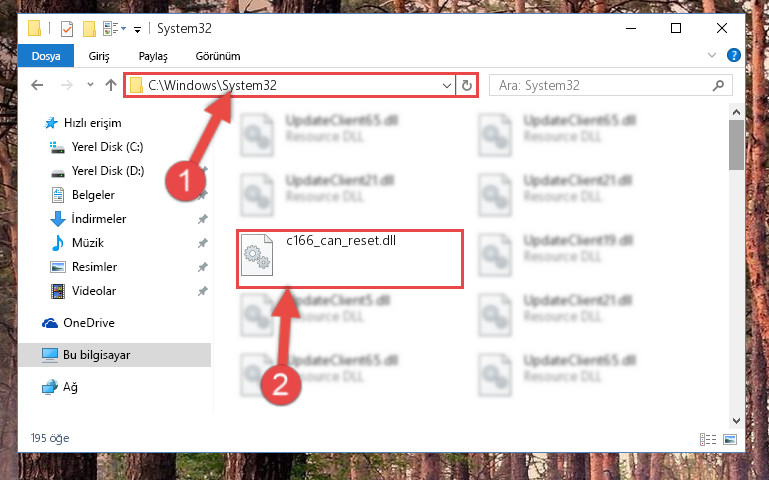Select Bu bilgisayar in navigation pane
This screenshot has height=480, width=769.
115,355
